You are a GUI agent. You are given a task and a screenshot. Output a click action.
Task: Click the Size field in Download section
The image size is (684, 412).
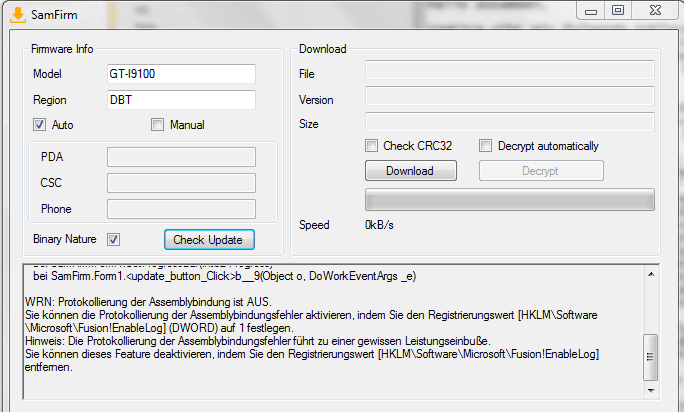coord(510,122)
